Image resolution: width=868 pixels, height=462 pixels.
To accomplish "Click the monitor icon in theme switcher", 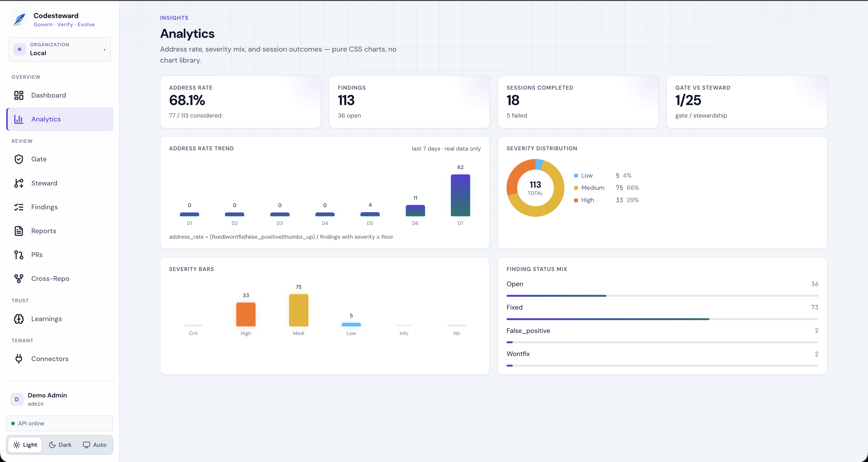I will (87, 445).
